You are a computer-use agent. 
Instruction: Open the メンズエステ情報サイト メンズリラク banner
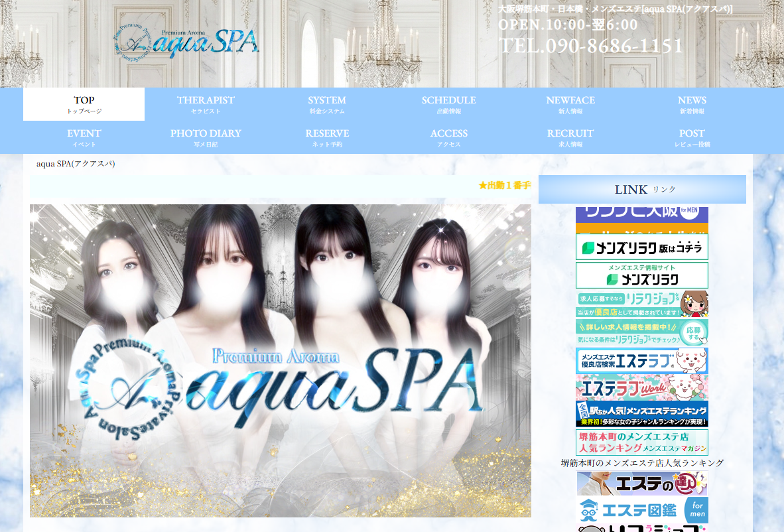[642, 275]
